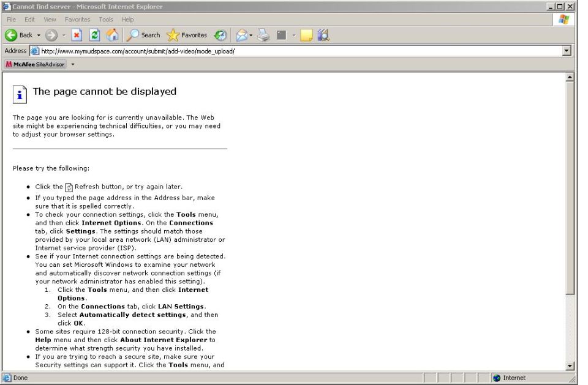This screenshot has height=385, width=588.
Task: Open the File menu
Action: pyautogui.click(x=11, y=20)
